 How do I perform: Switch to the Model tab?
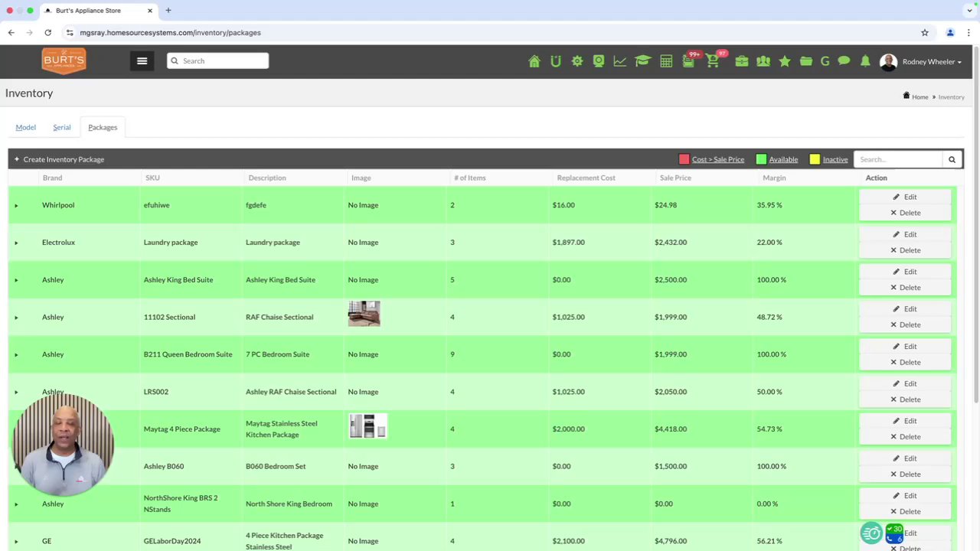point(25,127)
